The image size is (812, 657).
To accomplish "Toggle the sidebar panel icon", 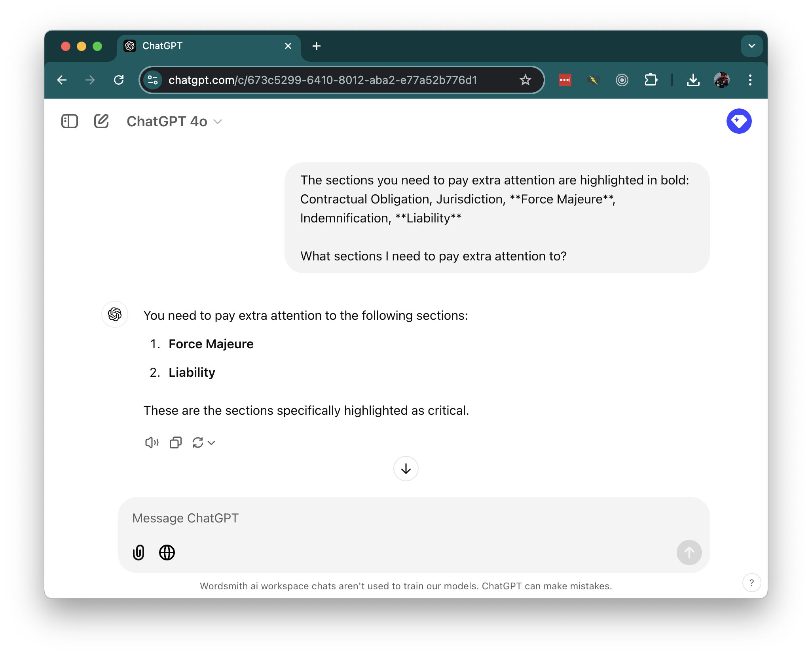I will (70, 121).
